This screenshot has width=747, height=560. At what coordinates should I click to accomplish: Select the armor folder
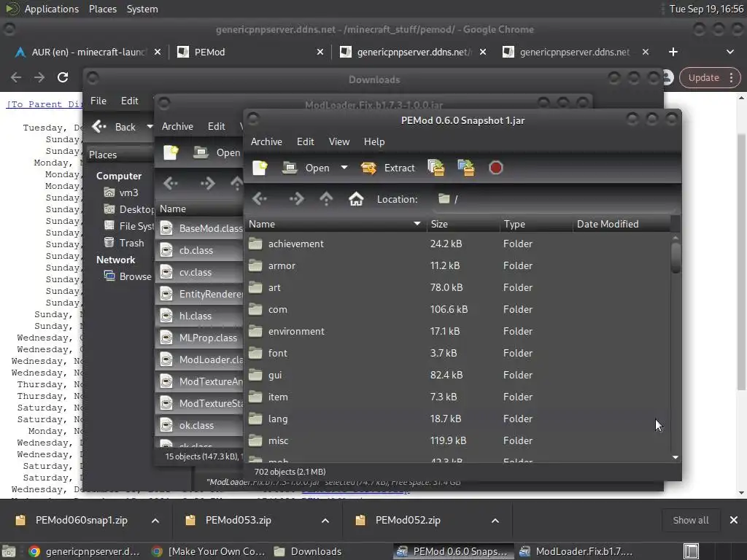(457, 265)
